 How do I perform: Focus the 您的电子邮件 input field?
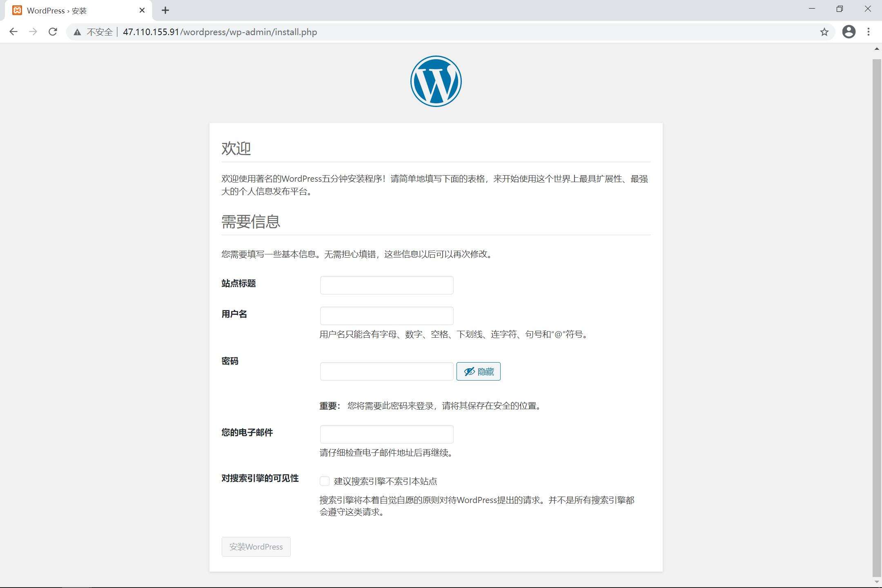[x=387, y=434]
